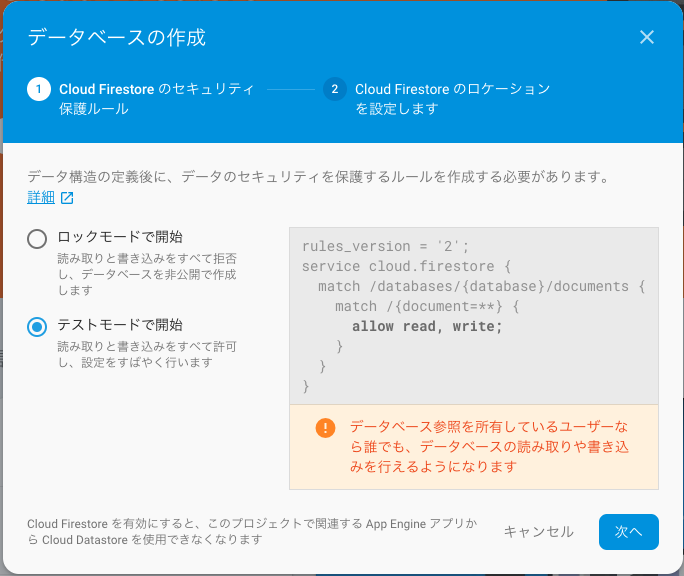Select the ロックモードで開始 radio button
The height and width of the screenshot is (576, 684).
pos(37,239)
